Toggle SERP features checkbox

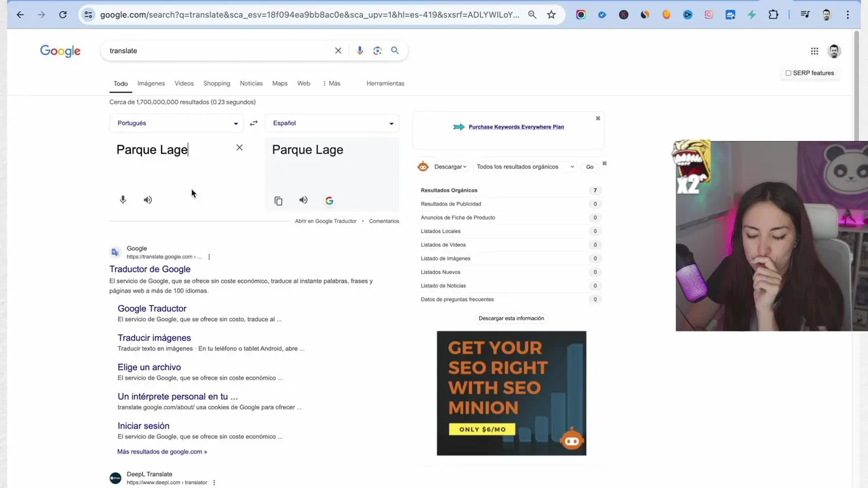[788, 73]
